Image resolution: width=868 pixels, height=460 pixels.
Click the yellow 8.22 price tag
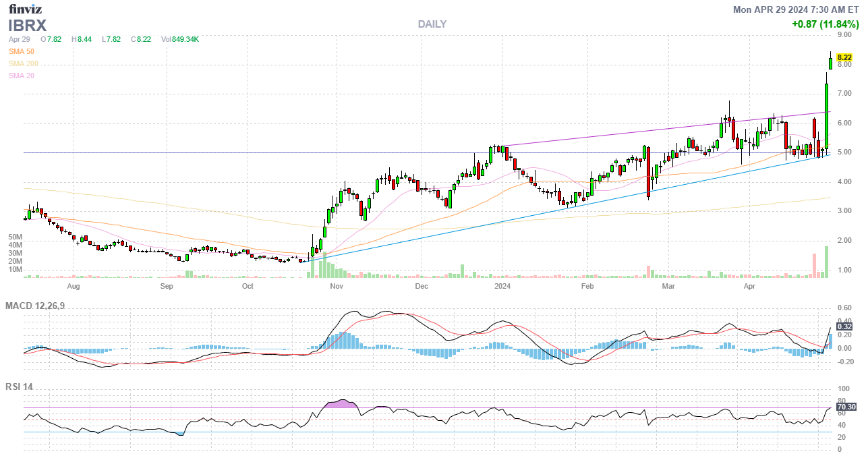(844, 58)
